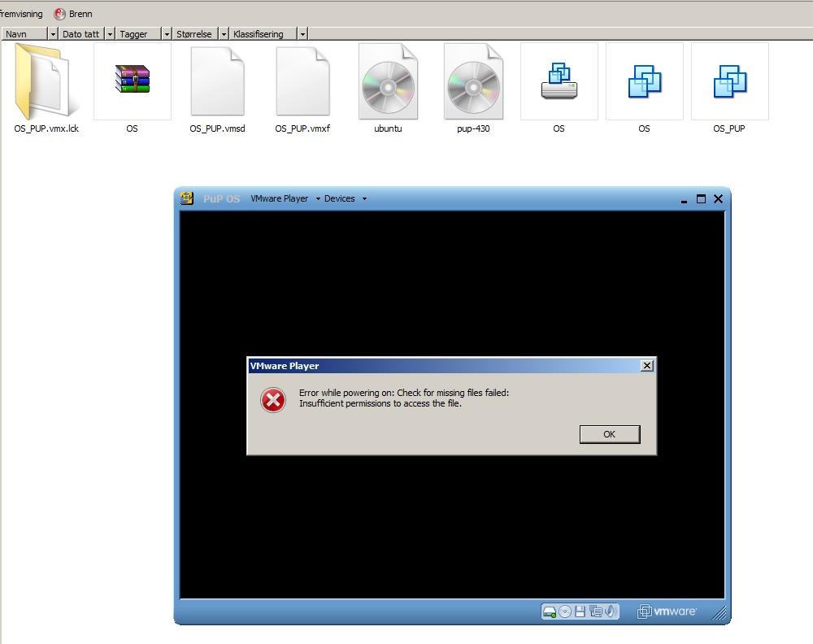Sort files by the Tagger column
Screen dimensions: 813x644
coord(138,33)
